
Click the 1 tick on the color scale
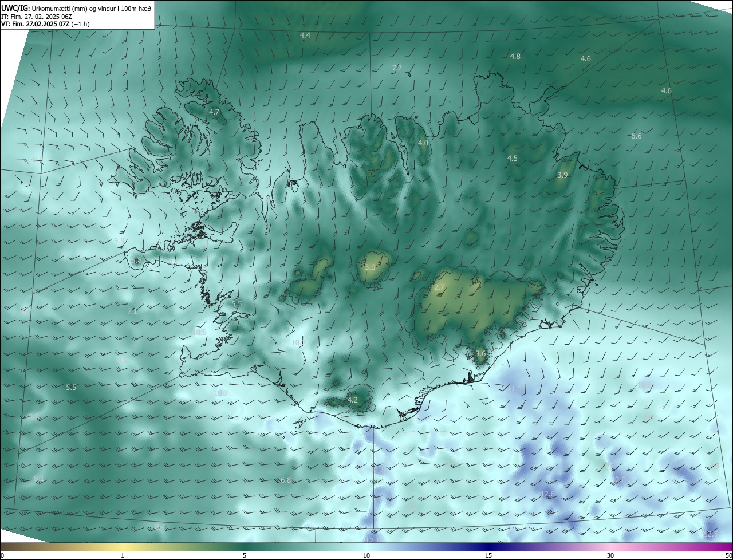point(123,555)
